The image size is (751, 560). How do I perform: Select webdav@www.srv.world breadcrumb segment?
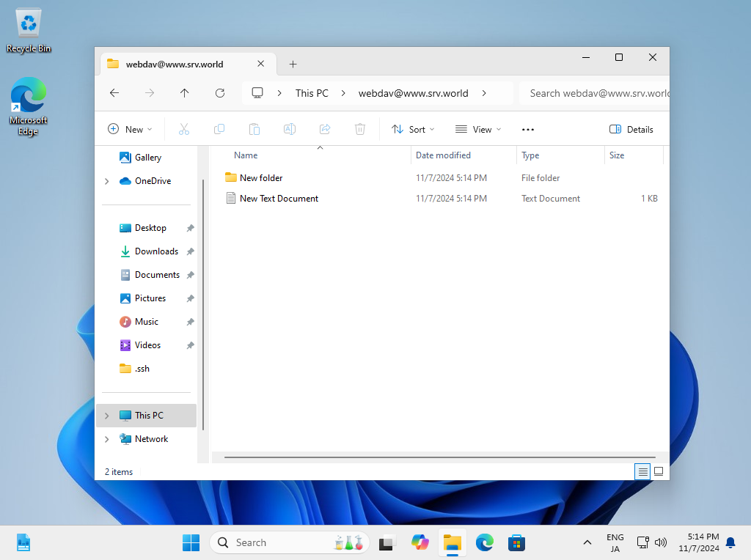[414, 93]
